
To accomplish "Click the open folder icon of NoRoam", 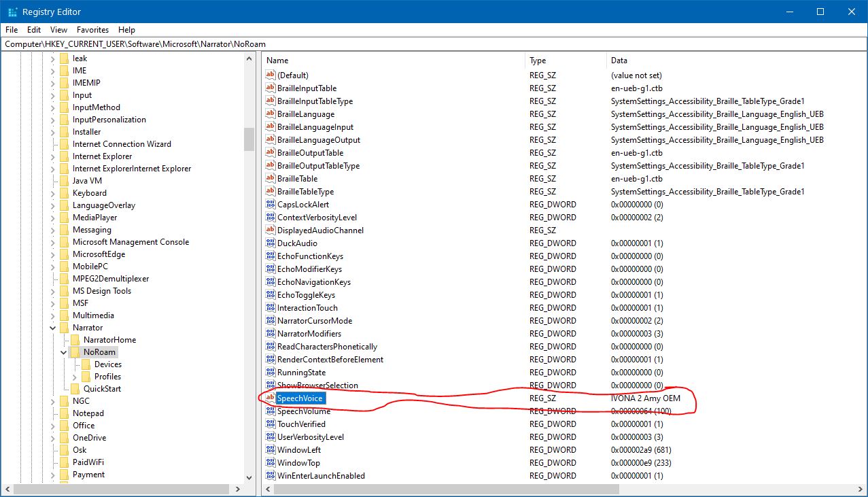I will coord(75,352).
